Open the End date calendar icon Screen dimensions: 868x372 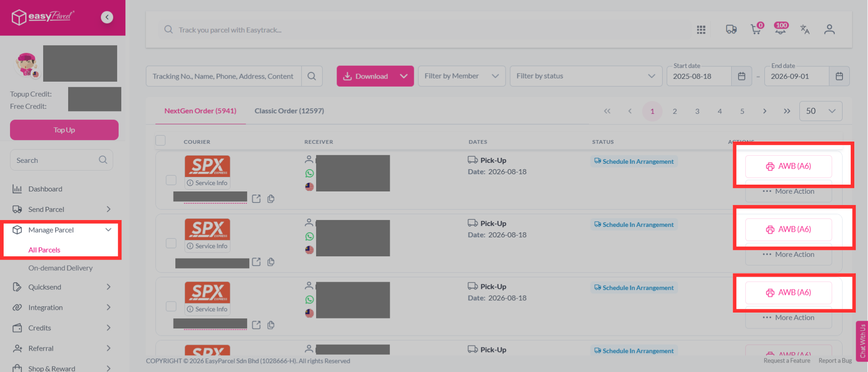pyautogui.click(x=839, y=76)
